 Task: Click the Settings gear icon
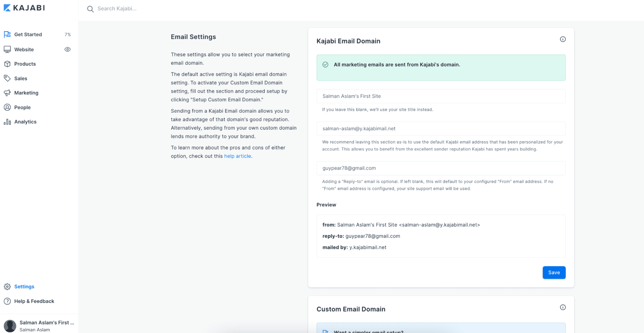pyautogui.click(x=7, y=287)
